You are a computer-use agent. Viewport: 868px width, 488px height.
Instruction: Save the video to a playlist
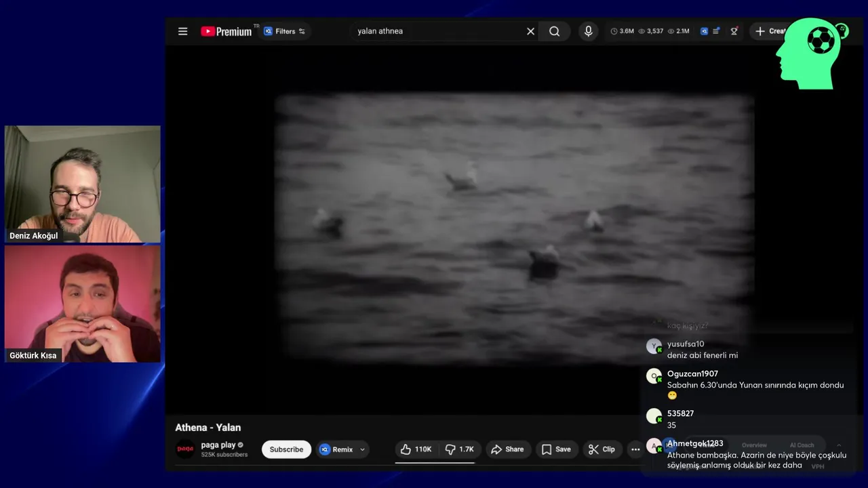pos(556,449)
